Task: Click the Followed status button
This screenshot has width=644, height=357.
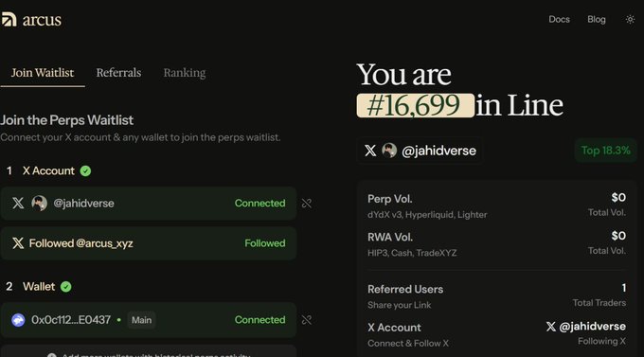Action: 265,243
